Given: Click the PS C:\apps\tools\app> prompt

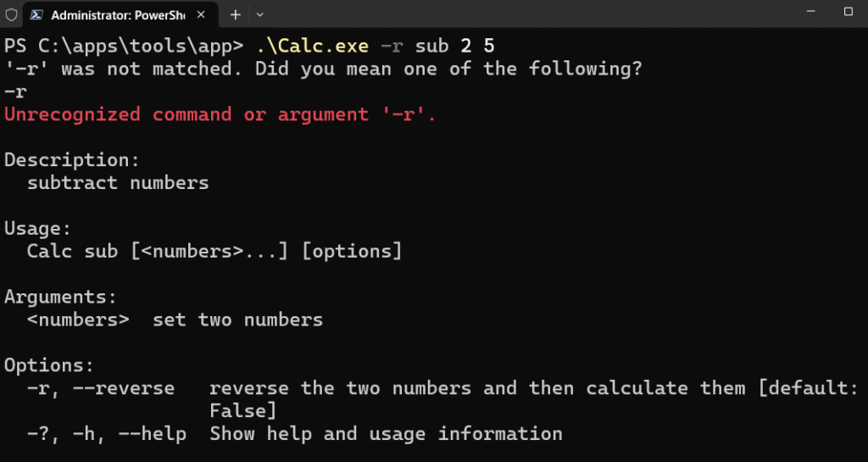Looking at the screenshot, I should click(x=124, y=46).
